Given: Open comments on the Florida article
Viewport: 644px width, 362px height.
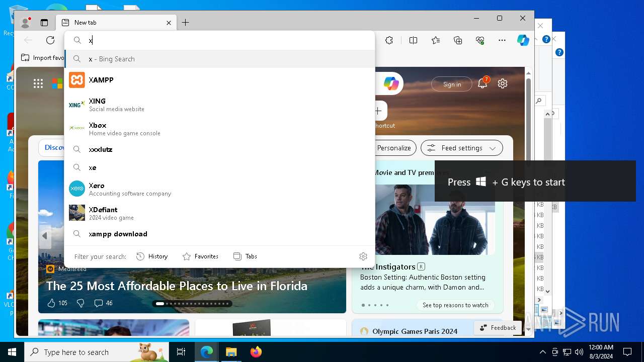Looking at the screenshot, I should 104,303.
